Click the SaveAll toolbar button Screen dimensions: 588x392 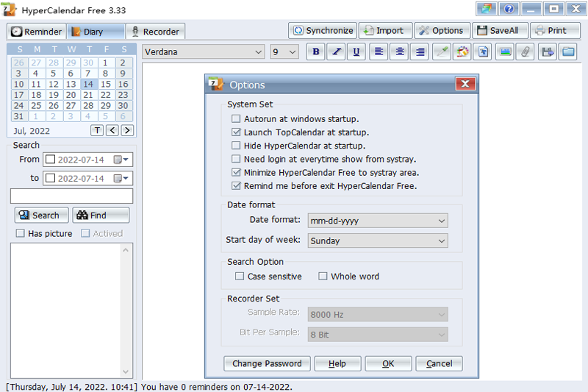click(500, 30)
